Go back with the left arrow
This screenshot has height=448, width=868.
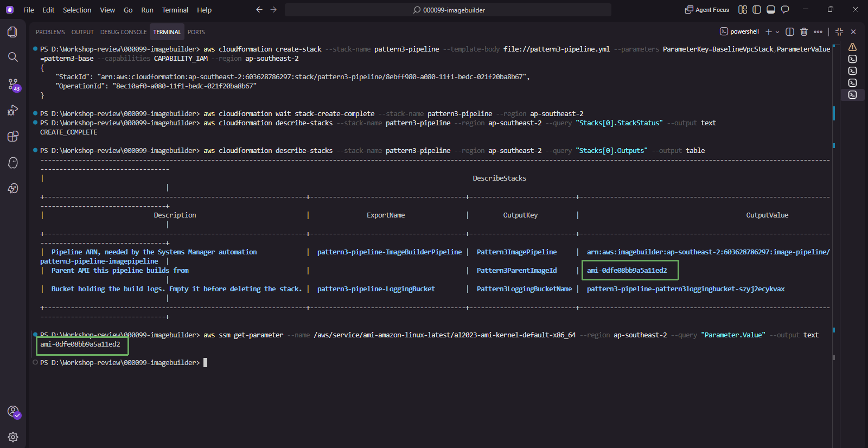coord(259,10)
